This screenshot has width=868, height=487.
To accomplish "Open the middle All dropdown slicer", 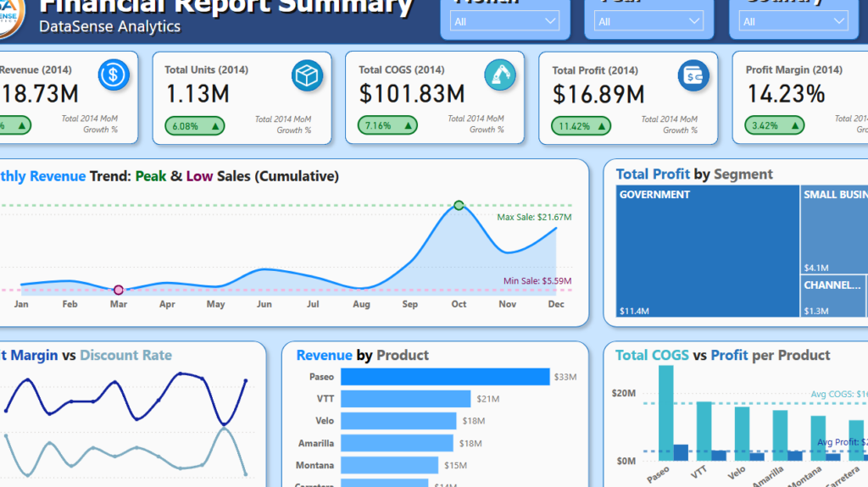I will [x=648, y=21].
